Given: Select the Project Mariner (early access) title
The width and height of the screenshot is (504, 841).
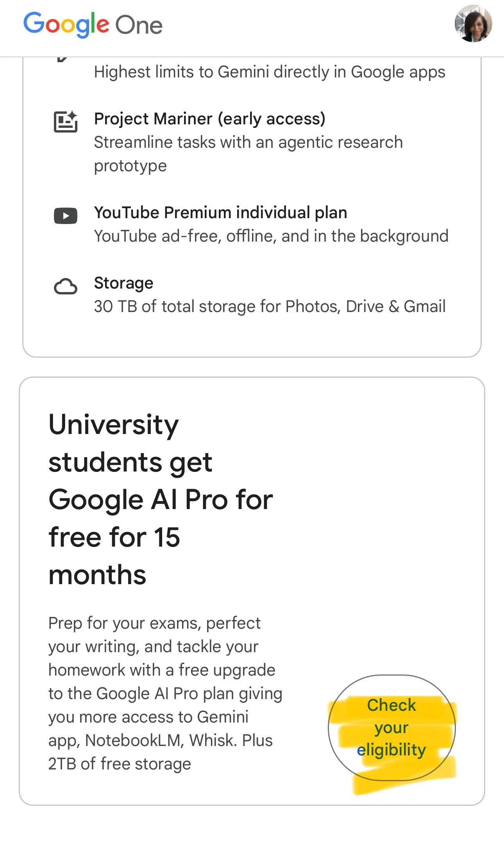Looking at the screenshot, I should (210, 119).
